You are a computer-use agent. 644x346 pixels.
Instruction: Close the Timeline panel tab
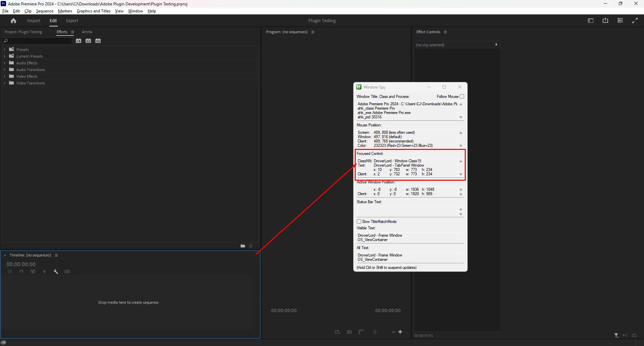(x=5, y=255)
